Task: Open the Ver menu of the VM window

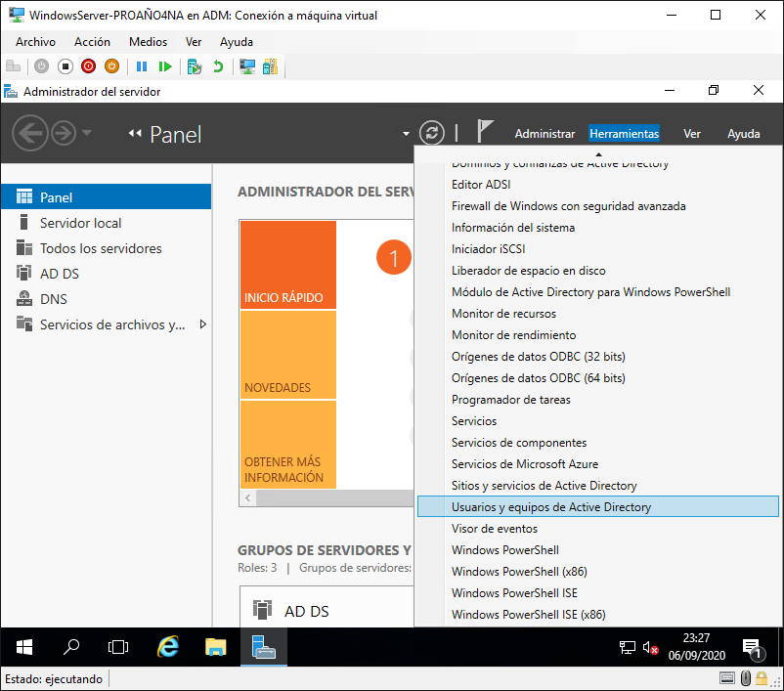Action: tap(194, 42)
